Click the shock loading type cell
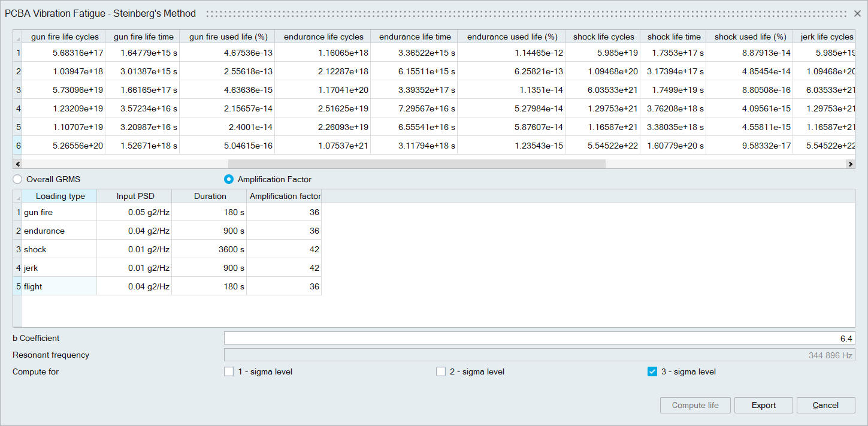The height and width of the screenshot is (426, 868). [59, 249]
